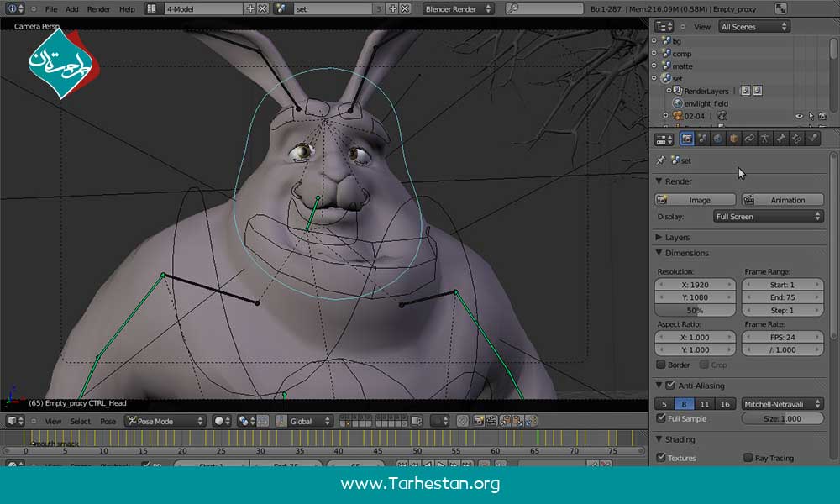Open the Object properties tab icon
The width and height of the screenshot is (840, 504).
click(x=734, y=139)
